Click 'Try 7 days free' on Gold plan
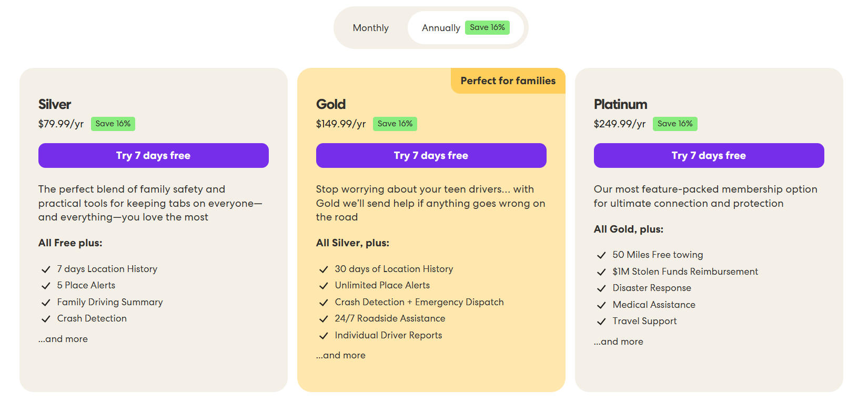Screen dimensions: 868x401 (x=431, y=155)
